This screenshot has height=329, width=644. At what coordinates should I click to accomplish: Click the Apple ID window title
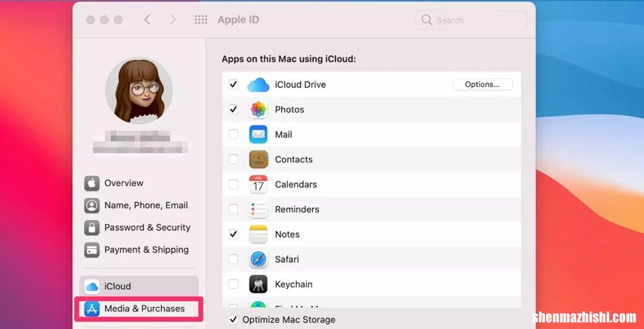(238, 20)
